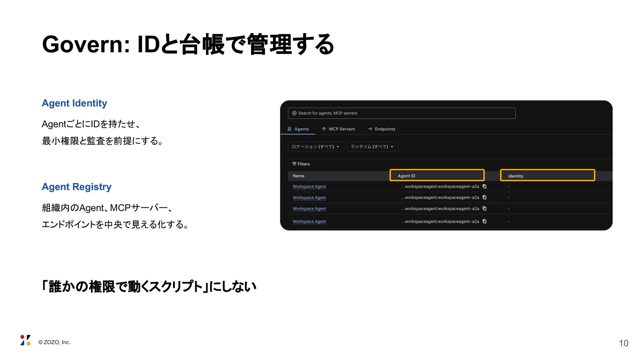Open the last Workspace Agent link
The height and width of the screenshot is (362, 644).
(x=309, y=222)
